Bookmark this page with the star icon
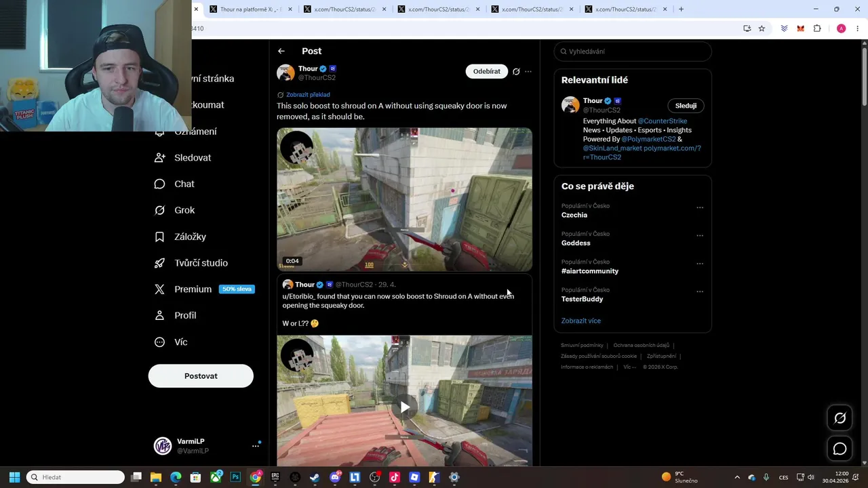Image resolution: width=868 pixels, height=488 pixels. pyautogui.click(x=762, y=28)
